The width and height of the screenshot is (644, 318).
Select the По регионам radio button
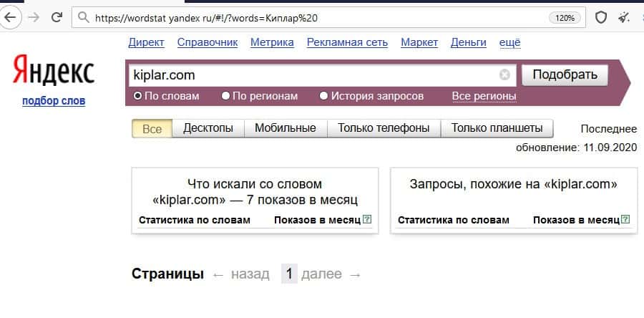[225, 96]
